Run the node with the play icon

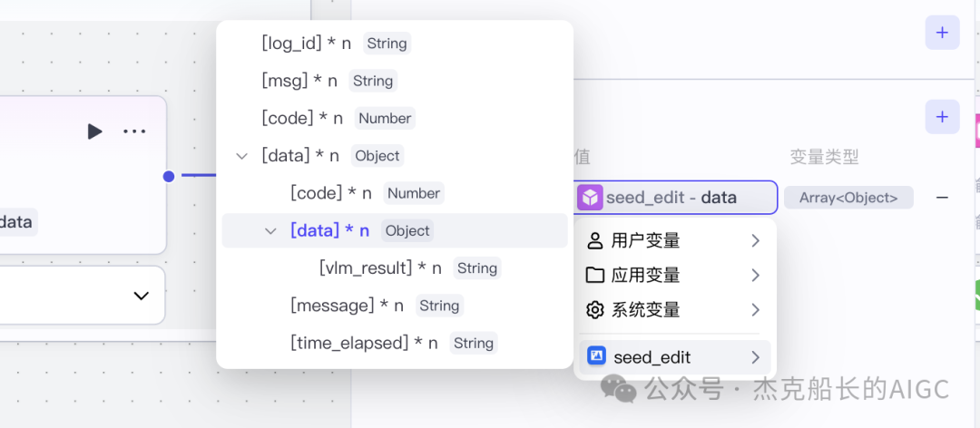pyautogui.click(x=94, y=131)
